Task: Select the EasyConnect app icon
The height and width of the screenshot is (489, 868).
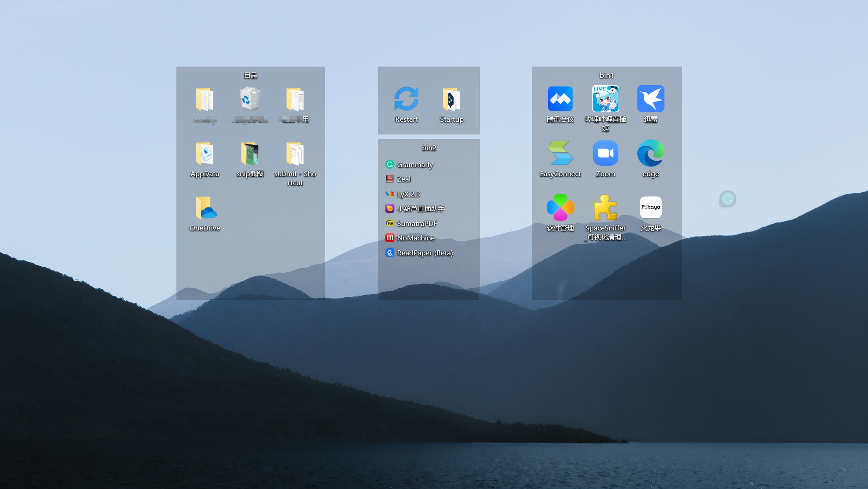Action: click(x=560, y=153)
